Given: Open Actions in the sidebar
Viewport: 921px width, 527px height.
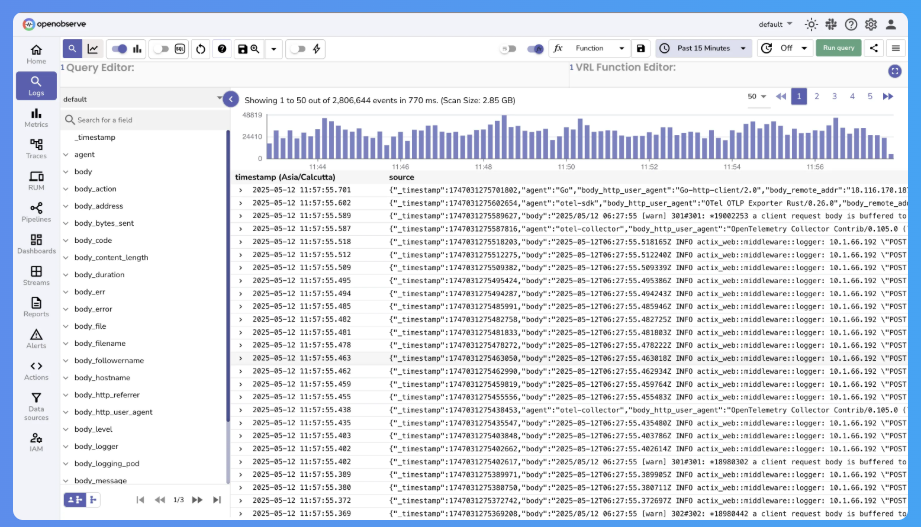Looking at the screenshot, I should point(36,371).
